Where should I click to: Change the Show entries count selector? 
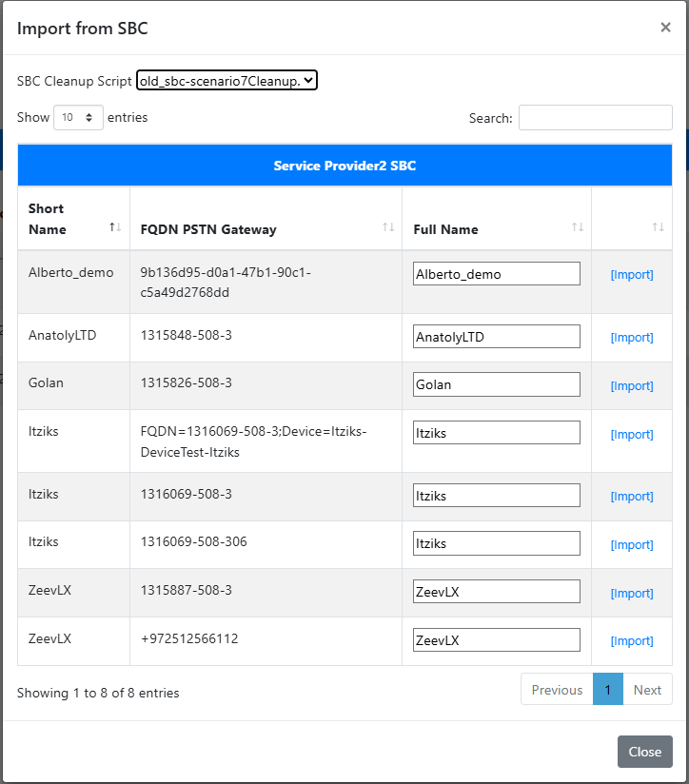78,117
